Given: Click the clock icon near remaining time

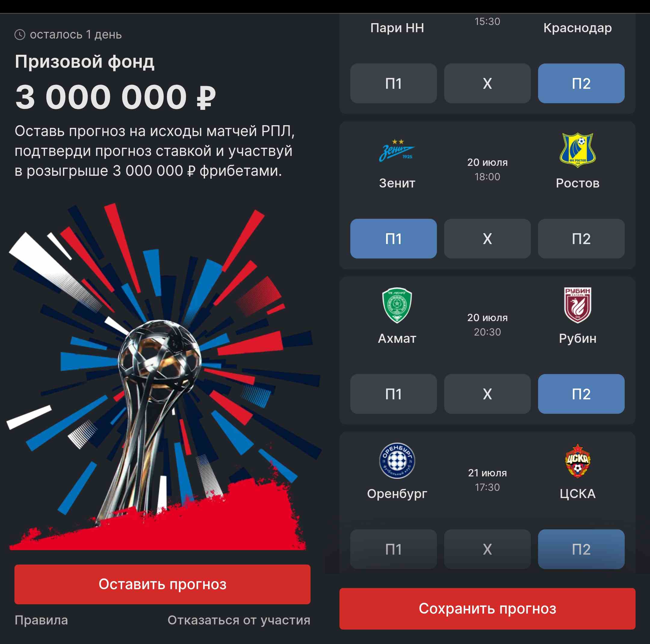Looking at the screenshot, I should (x=20, y=35).
